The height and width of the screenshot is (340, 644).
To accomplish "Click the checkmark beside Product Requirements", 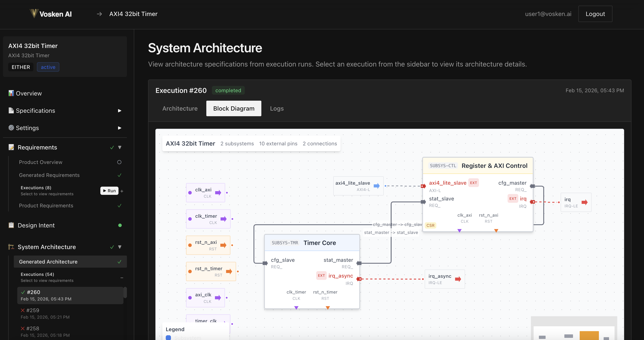I will point(120,206).
